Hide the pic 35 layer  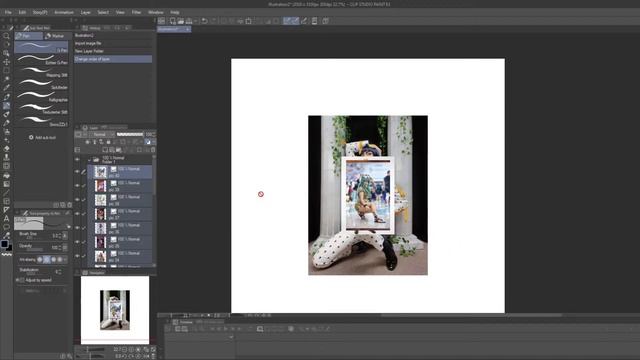(77, 242)
